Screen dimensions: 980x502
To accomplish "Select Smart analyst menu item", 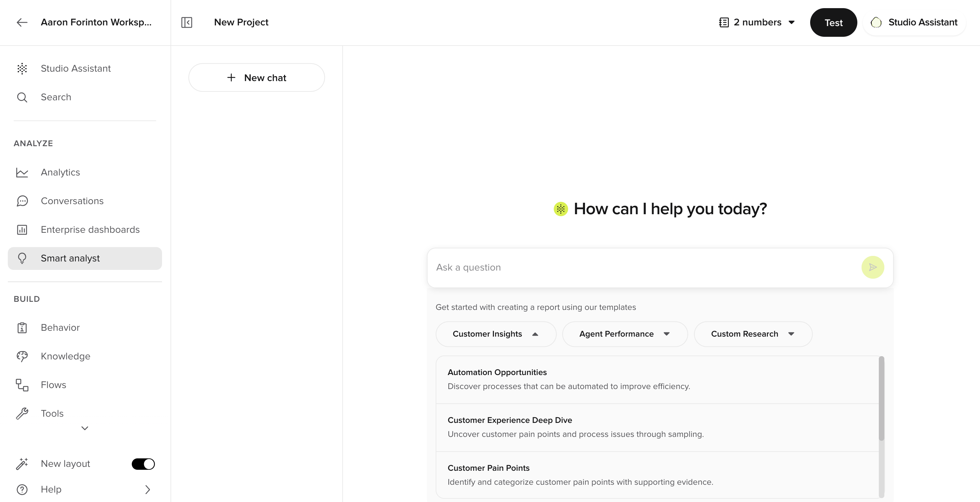I will (85, 258).
